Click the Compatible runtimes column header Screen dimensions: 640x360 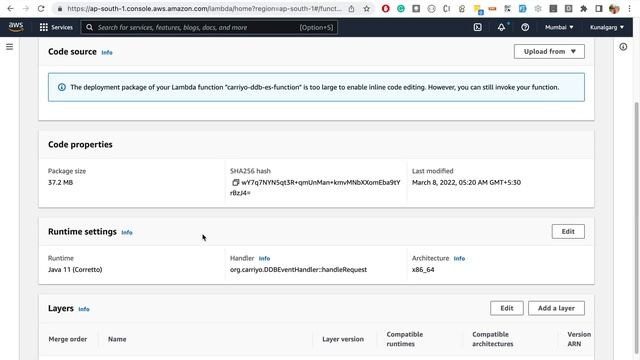coord(404,339)
